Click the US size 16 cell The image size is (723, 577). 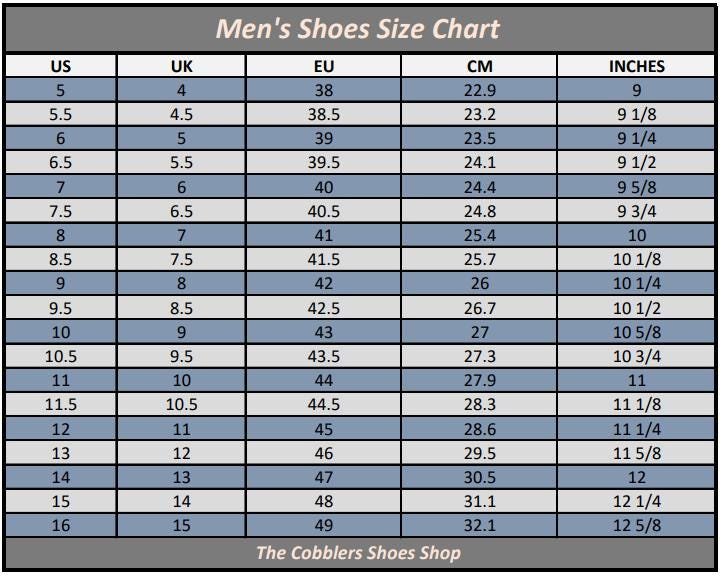click(61, 526)
